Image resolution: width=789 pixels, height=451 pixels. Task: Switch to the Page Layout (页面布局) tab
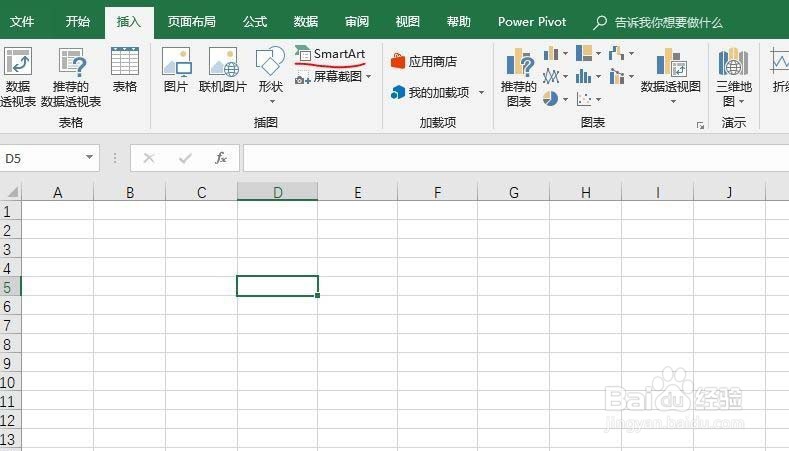(x=191, y=22)
